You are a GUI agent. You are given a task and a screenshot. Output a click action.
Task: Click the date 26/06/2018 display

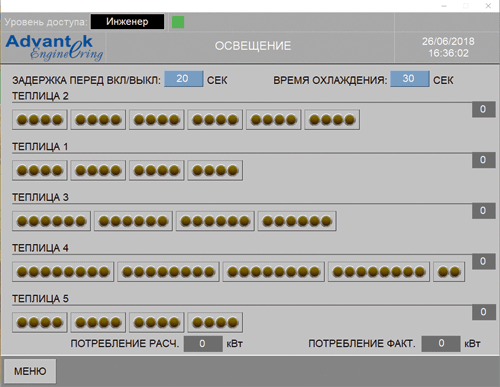pyautogui.click(x=448, y=41)
